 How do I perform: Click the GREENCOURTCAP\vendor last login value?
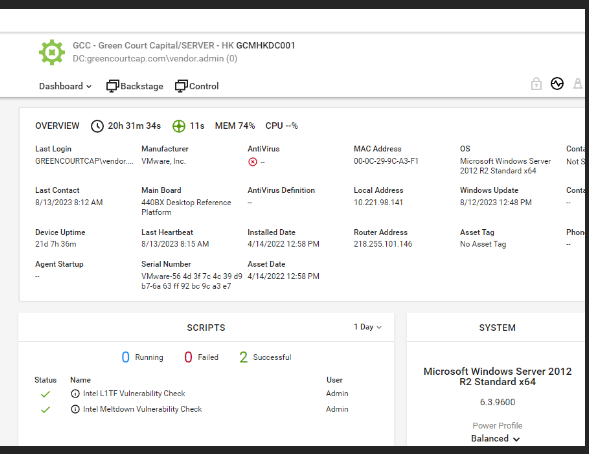[84, 161]
